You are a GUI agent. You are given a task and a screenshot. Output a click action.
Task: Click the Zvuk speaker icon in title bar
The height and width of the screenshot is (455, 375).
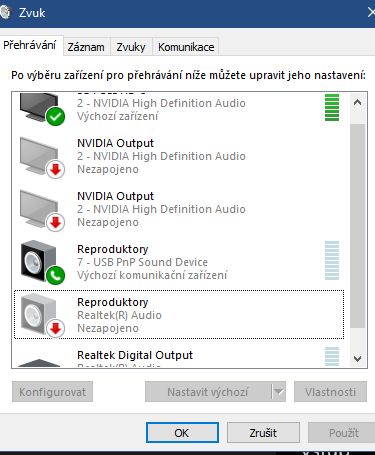pyautogui.click(x=5, y=13)
